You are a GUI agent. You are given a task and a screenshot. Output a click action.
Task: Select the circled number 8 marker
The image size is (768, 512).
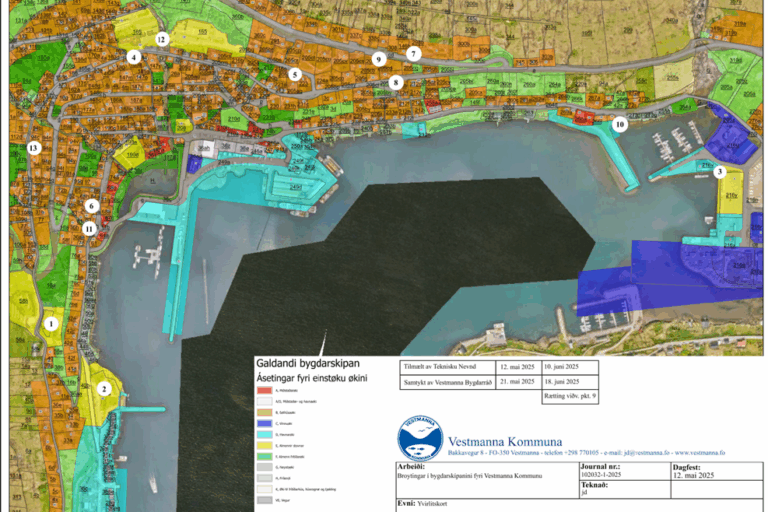click(396, 82)
